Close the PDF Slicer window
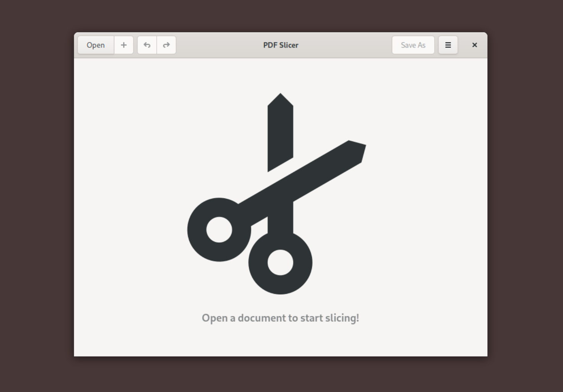Screen dimensions: 563x392 tap(475, 45)
